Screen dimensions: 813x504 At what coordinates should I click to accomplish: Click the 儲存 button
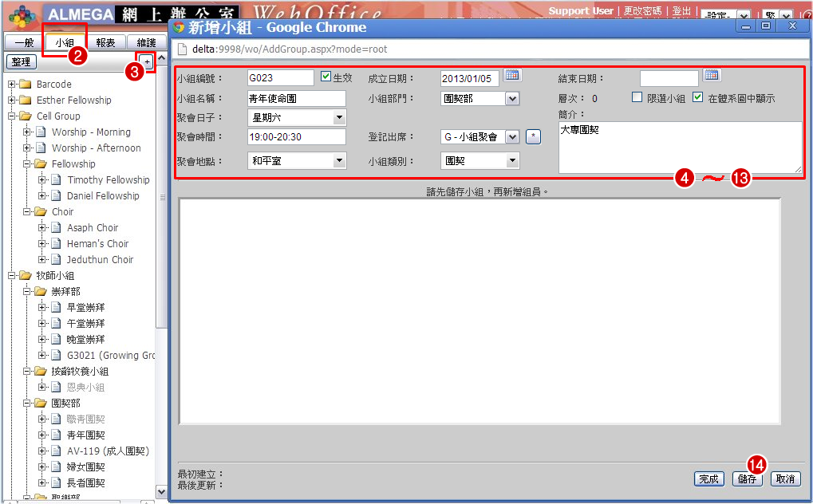(748, 479)
